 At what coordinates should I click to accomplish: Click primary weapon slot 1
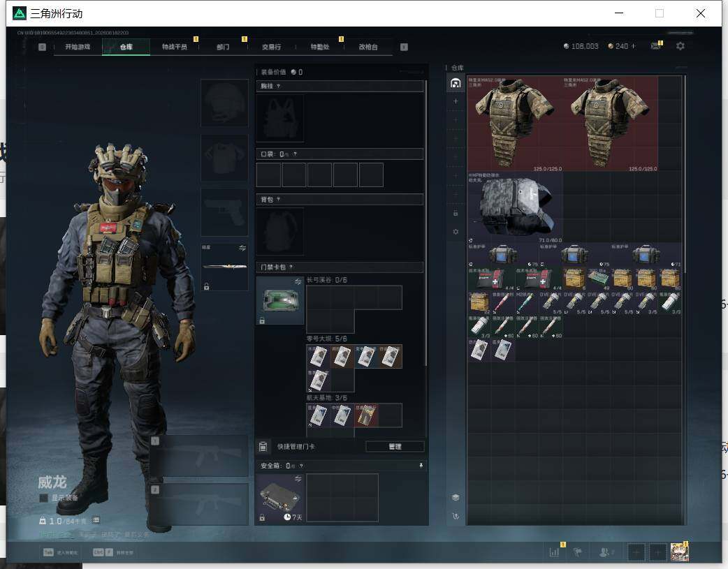[x=199, y=456]
